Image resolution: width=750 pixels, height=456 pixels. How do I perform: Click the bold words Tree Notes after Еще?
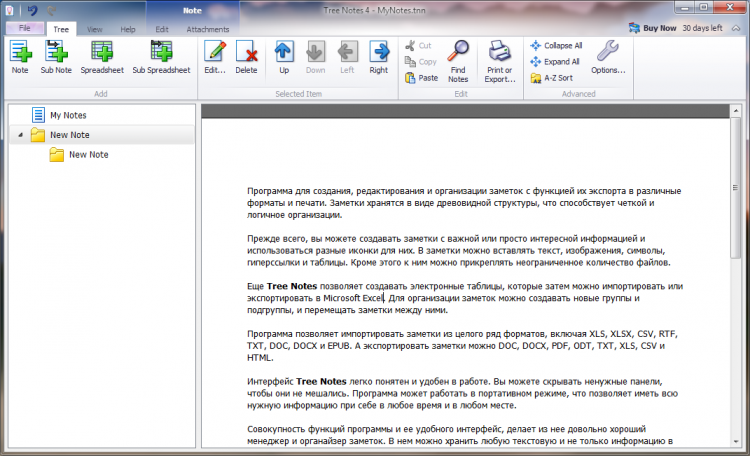(292, 286)
